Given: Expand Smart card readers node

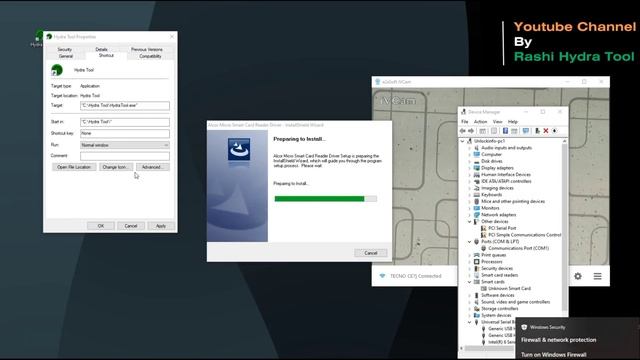Looking at the screenshot, I should click(469, 275).
